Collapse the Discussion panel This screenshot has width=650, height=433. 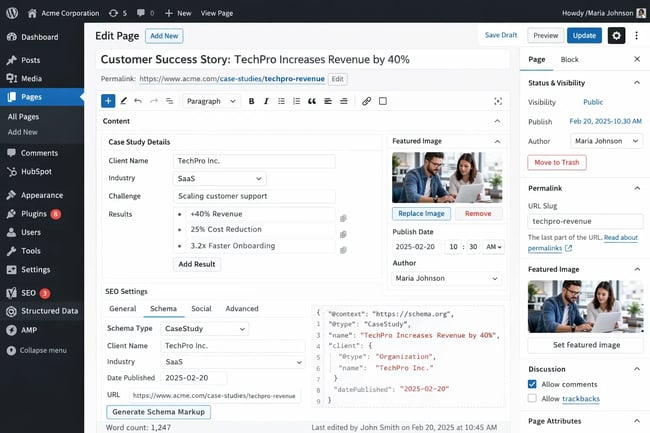(x=637, y=369)
